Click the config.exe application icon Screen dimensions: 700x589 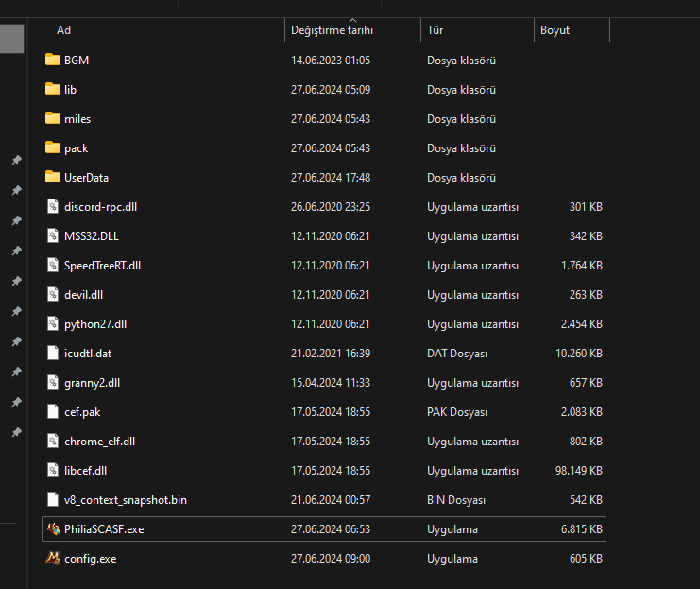(53, 558)
